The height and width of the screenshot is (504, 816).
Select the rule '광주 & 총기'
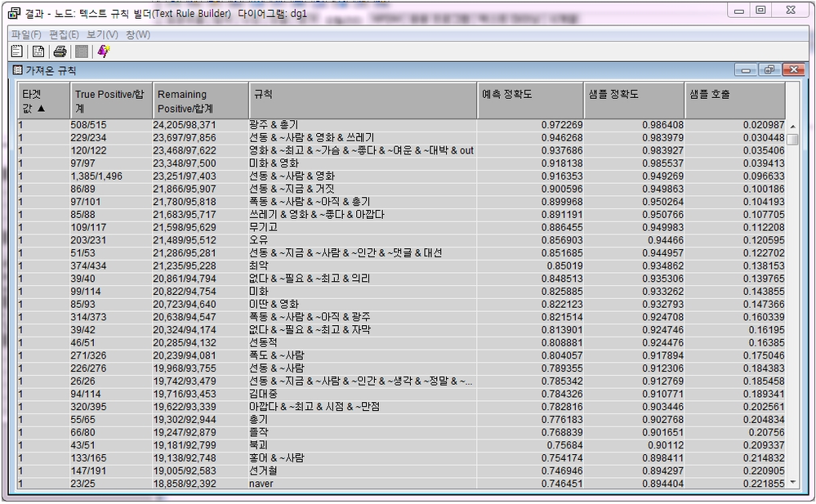click(x=274, y=125)
